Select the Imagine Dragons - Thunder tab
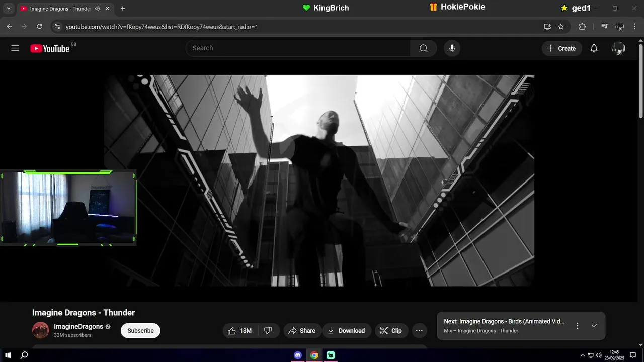Image resolution: width=644 pixels, height=362 pixels. (59, 9)
